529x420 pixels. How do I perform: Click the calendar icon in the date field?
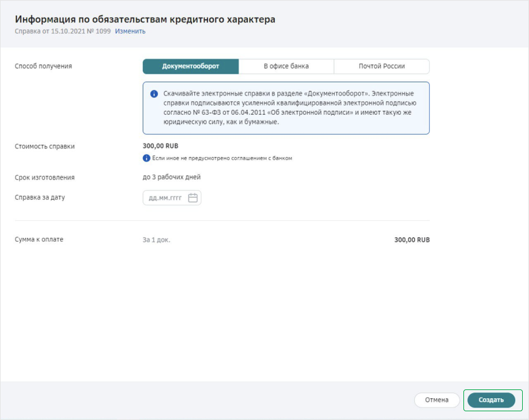tap(193, 198)
